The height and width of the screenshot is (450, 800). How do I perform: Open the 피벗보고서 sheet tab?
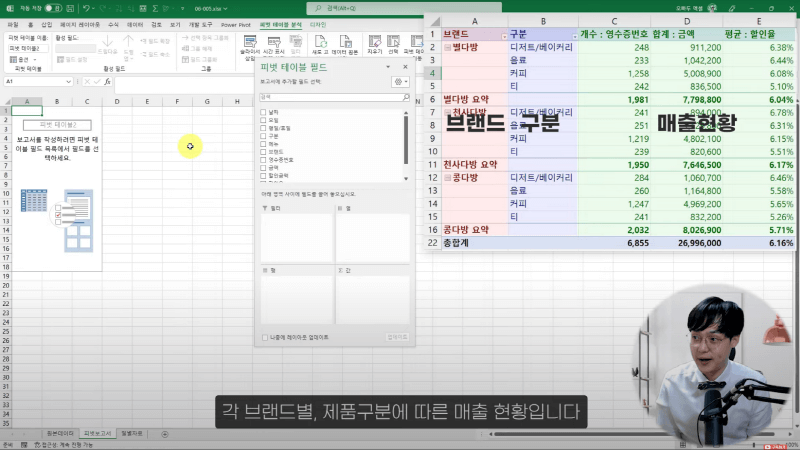[97, 434]
